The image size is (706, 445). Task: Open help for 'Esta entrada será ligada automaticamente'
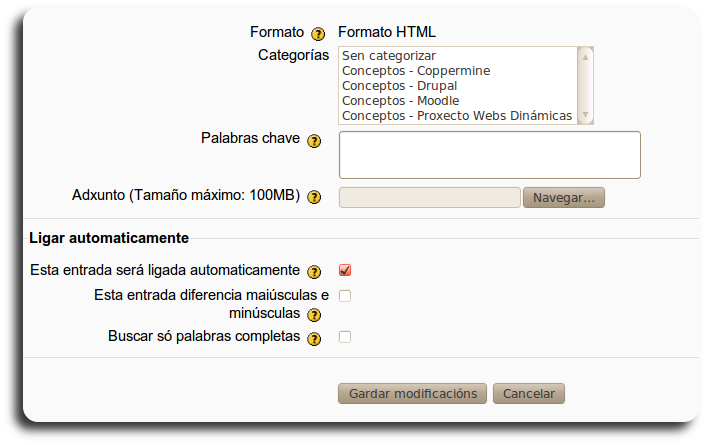314,271
